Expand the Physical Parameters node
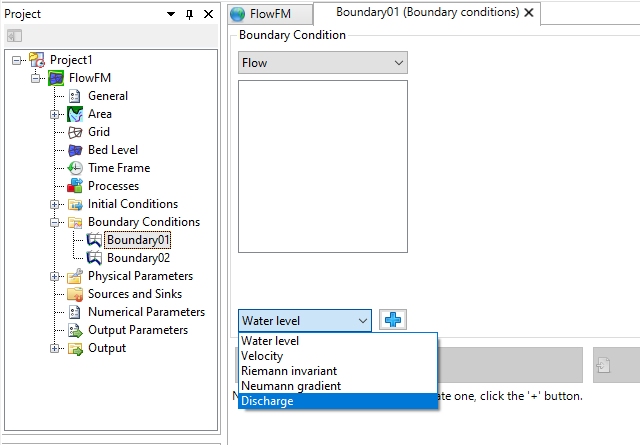 click(x=54, y=276)
